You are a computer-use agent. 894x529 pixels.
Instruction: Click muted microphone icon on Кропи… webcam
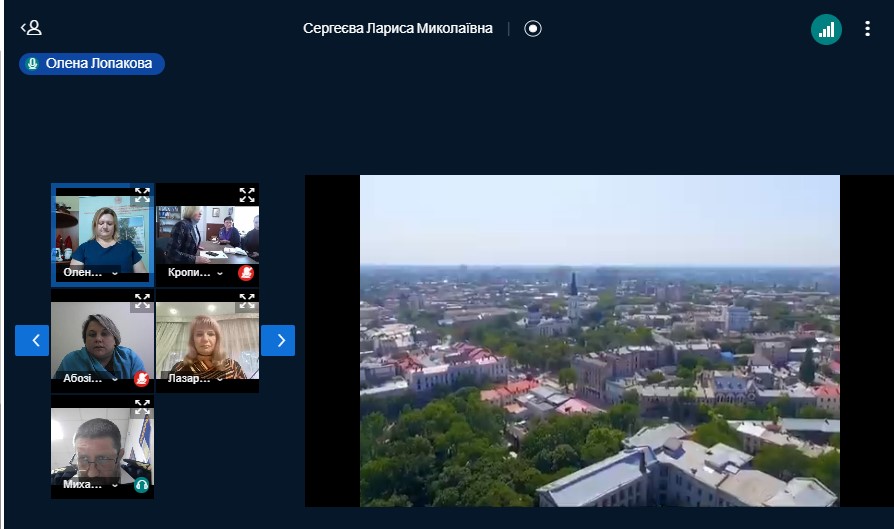pos(246,273)
